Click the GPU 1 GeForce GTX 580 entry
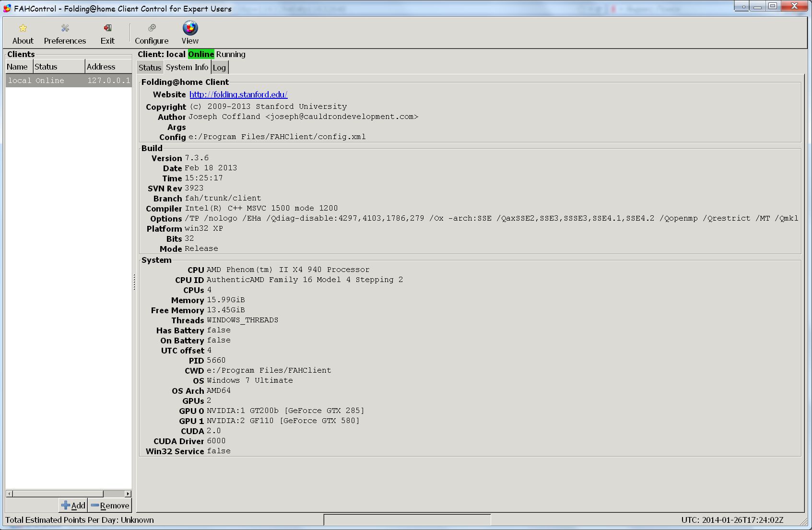Image resolution: width=812 pixels, height=530 pixels. [x=283, y=421]
